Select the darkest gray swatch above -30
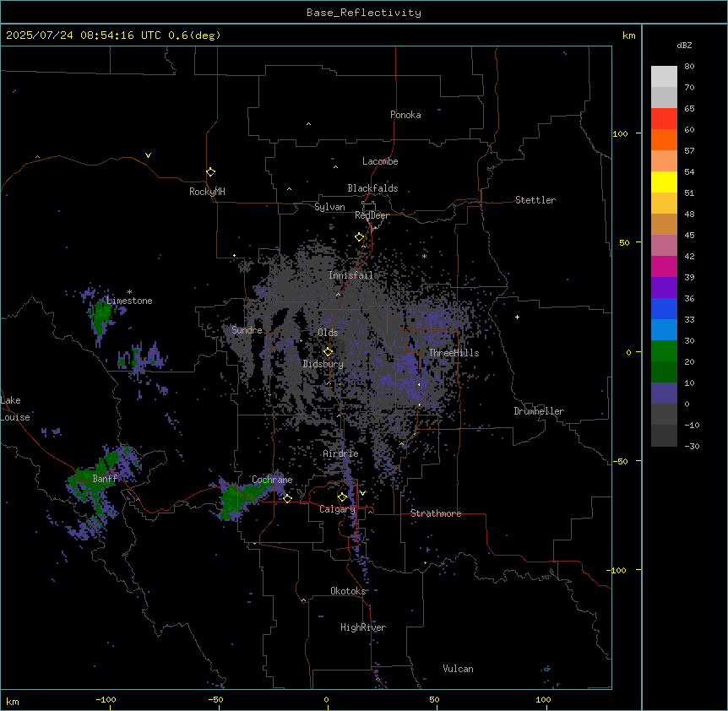Image resolution: width=728 pixels, height=711 pixels. tap(664, 436)
